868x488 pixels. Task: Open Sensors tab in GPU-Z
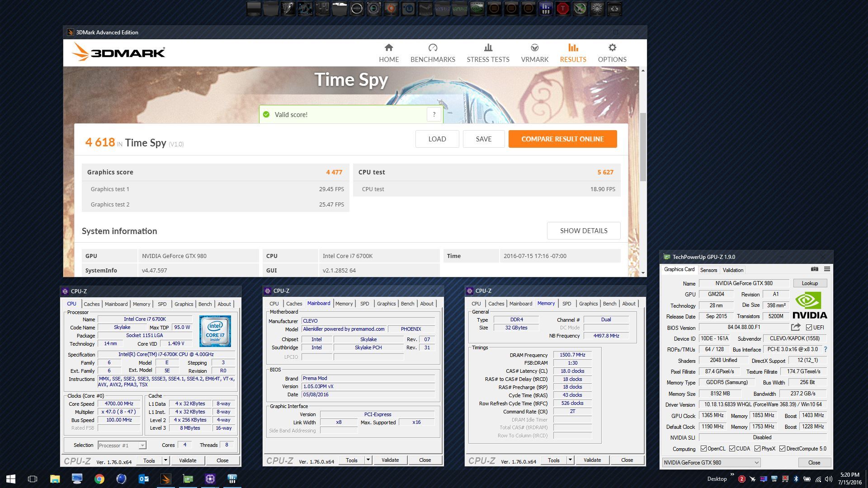point(708,270)
